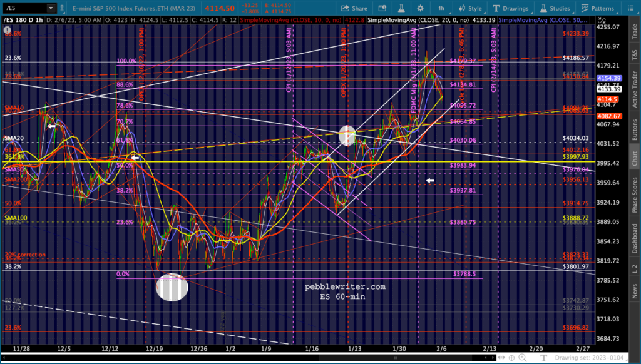Open the Drawings menu

point(510,8)
